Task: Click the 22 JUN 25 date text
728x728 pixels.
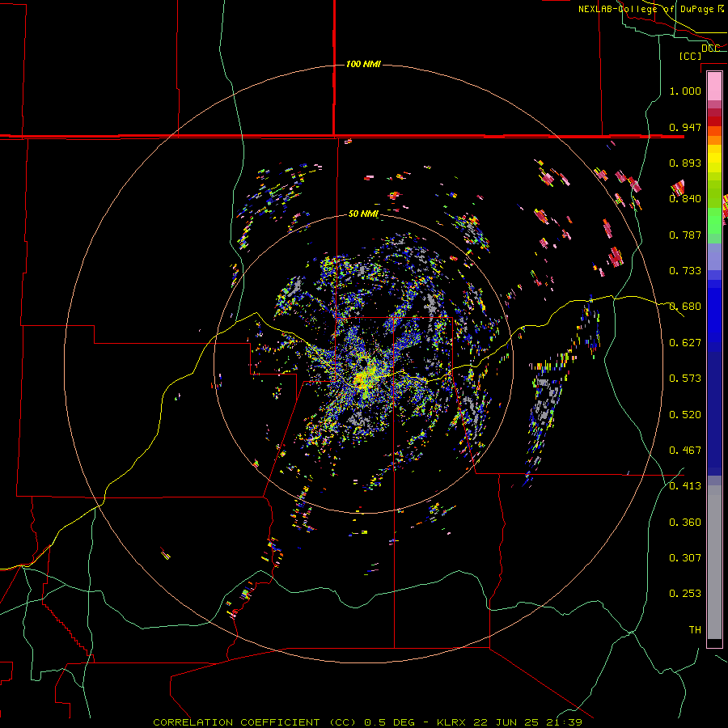Action: tap(506, 722)
